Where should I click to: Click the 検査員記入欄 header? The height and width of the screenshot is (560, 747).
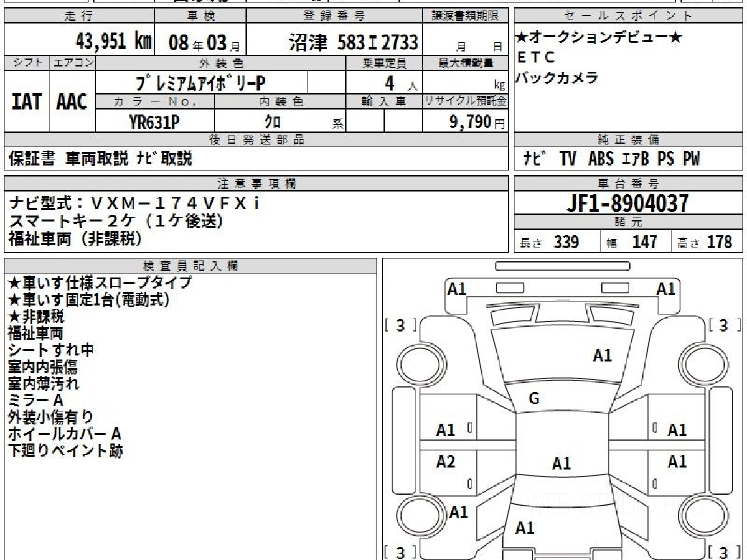(190, 265)
